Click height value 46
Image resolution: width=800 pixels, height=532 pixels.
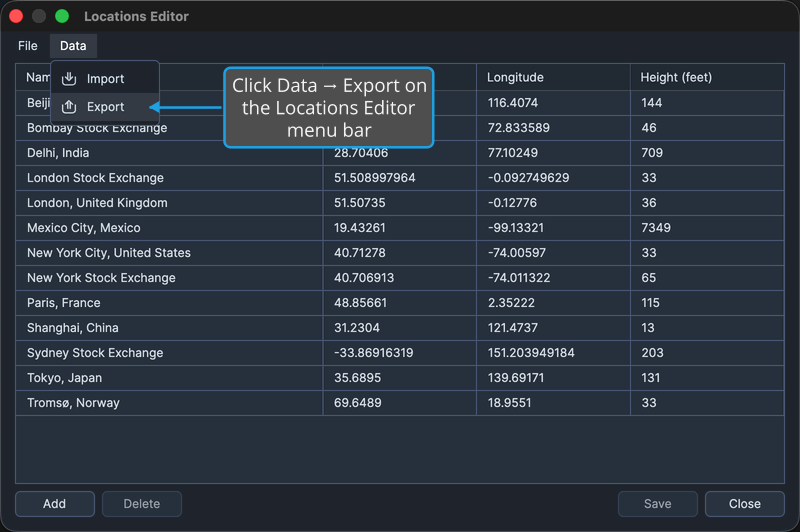click(x=649, y=128)
